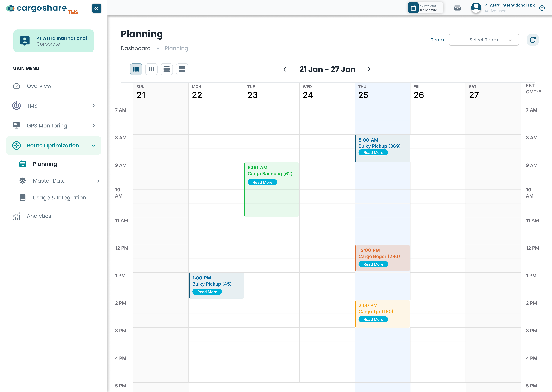The width and height of the screenshot is (552, 392).
Task: Click the refresh icon beside Select Team
Action: [533, 40]
